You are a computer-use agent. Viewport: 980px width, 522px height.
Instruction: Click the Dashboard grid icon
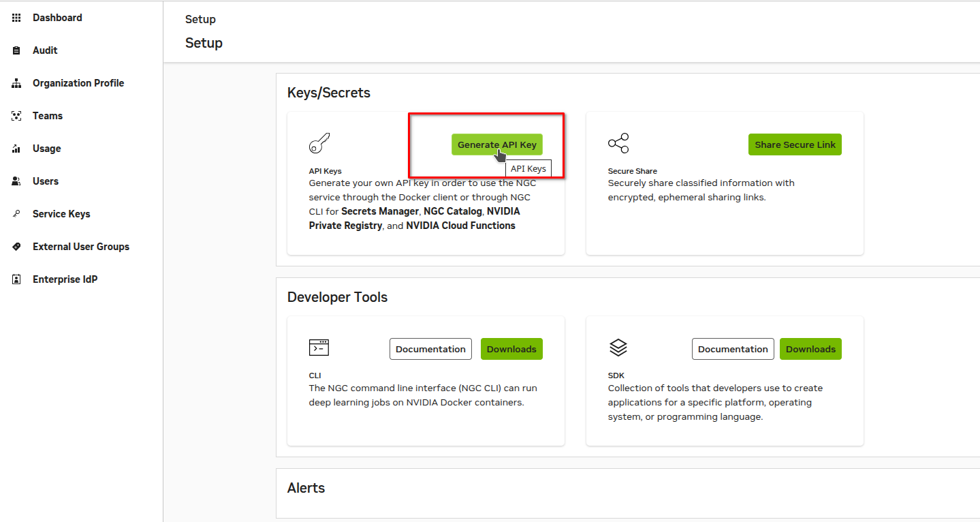pos(17,18)
